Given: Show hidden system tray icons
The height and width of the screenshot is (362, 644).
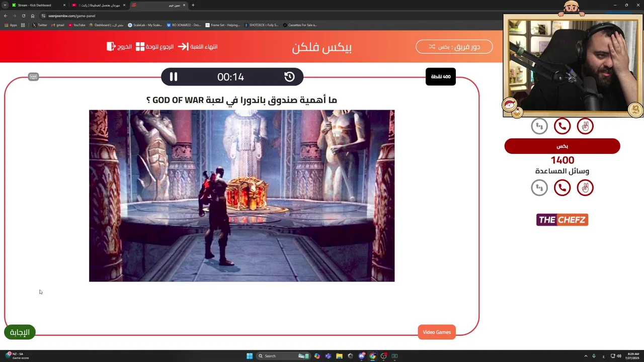Looking at the screenshot, I should pyautogui.click(x=586, y=356).
